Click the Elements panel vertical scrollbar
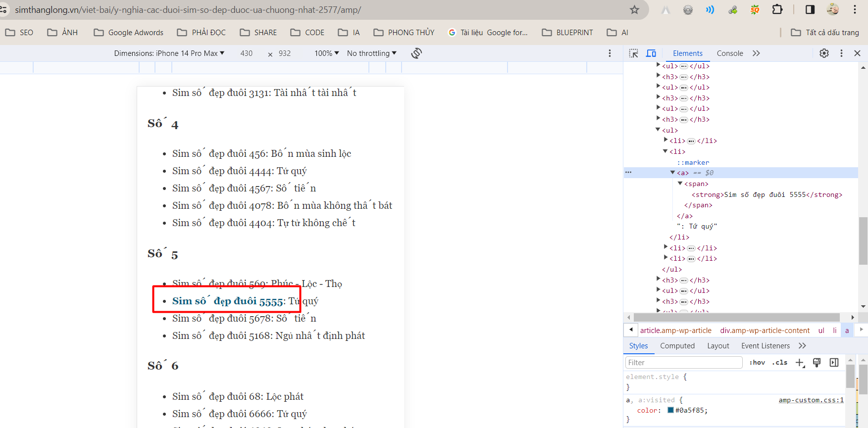868x428 pixels. click(863, 241)
